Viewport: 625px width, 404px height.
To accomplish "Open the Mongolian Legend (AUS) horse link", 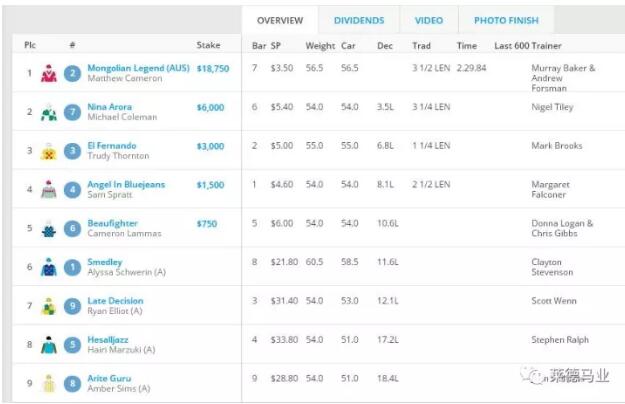I will 138,68.
